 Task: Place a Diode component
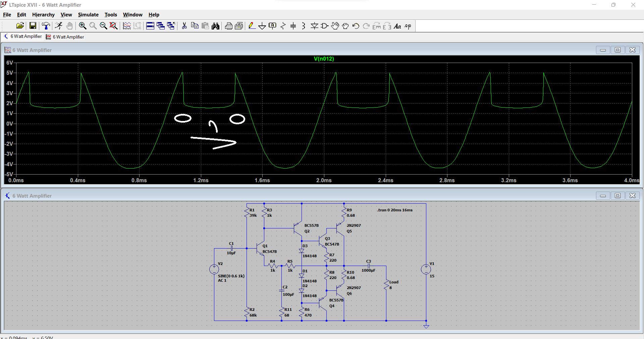point(314,26)
